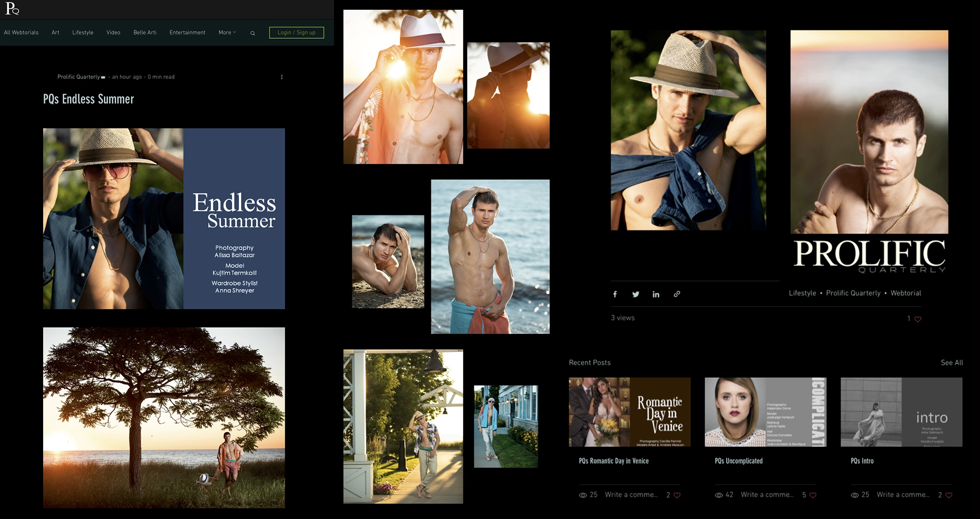Open porch walkway full-length photo

click(x=403, y=426)
